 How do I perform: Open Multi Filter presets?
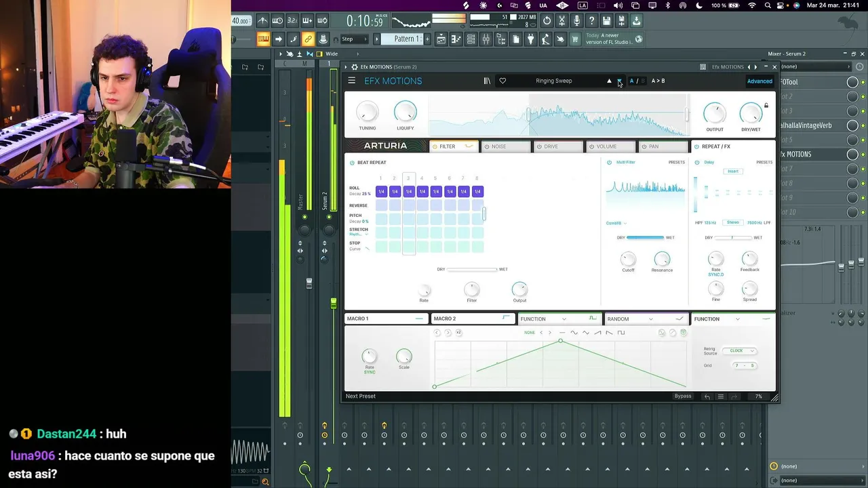point(676,163)
